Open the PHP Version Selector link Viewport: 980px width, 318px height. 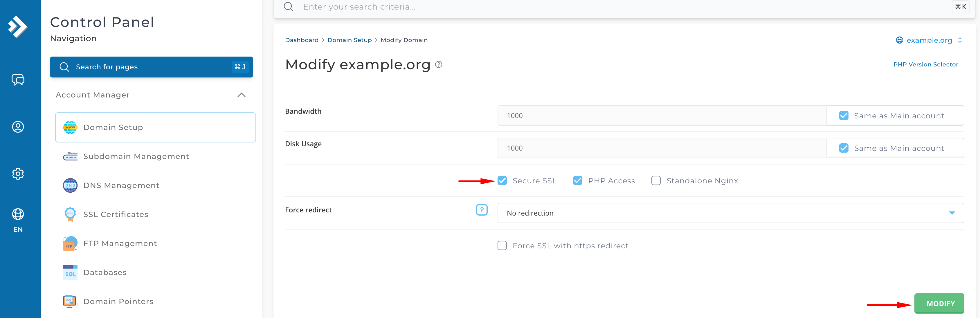coord(925,65)
